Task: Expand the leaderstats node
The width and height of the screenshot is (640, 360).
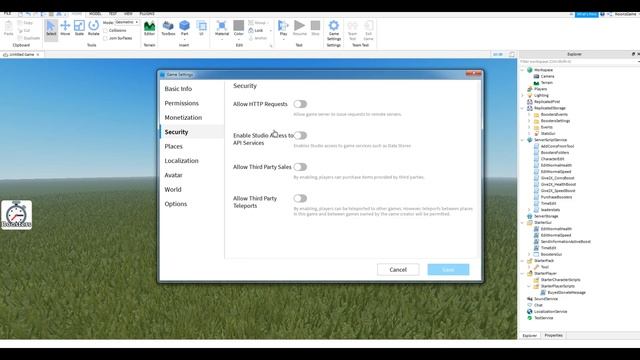Action: [529, 210]
